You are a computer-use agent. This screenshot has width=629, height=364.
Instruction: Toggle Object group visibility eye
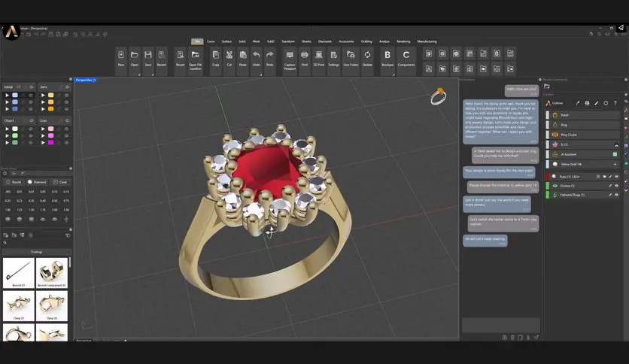coord(32,120)
